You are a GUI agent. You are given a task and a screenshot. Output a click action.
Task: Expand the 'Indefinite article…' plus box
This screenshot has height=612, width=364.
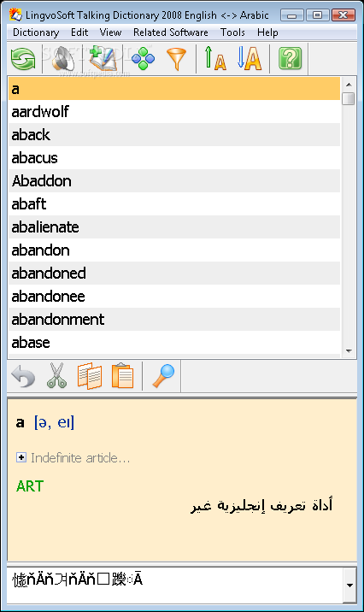[21, 457]
